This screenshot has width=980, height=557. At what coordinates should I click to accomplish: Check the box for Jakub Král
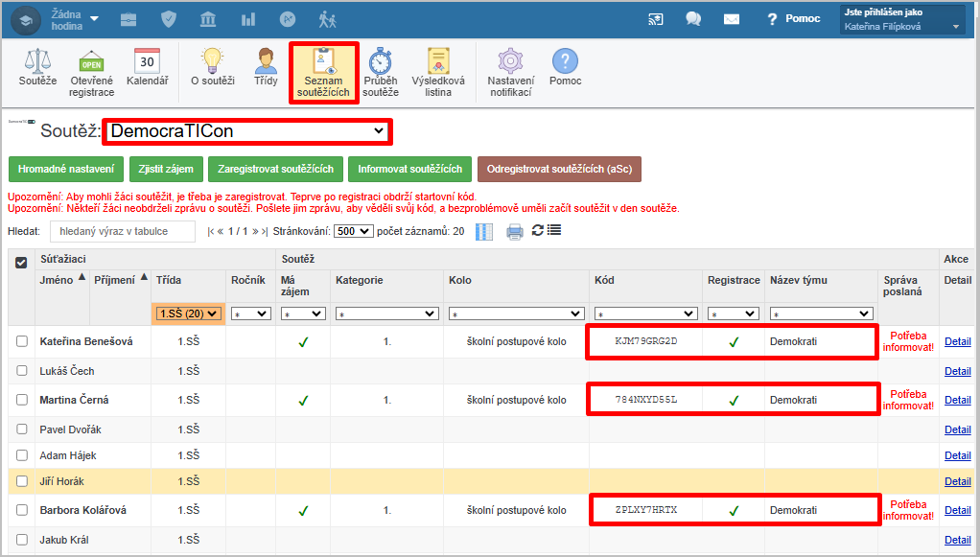22,540
